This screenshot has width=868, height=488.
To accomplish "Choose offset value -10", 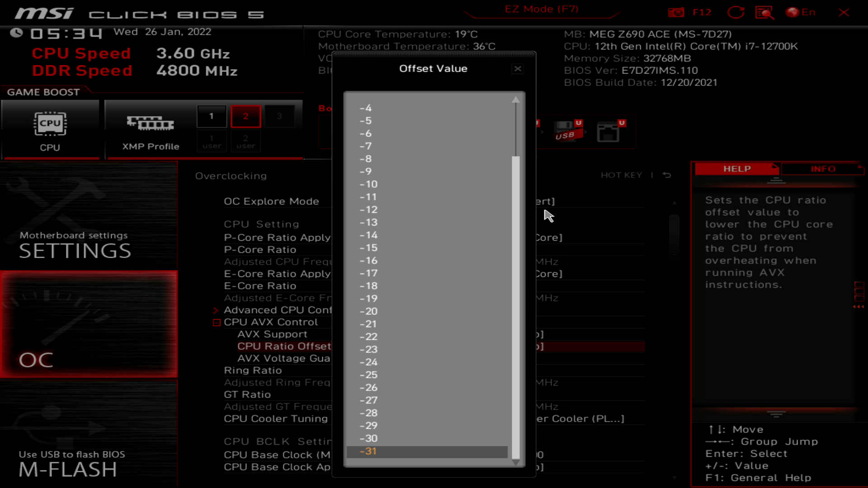I will pos(427,184).
